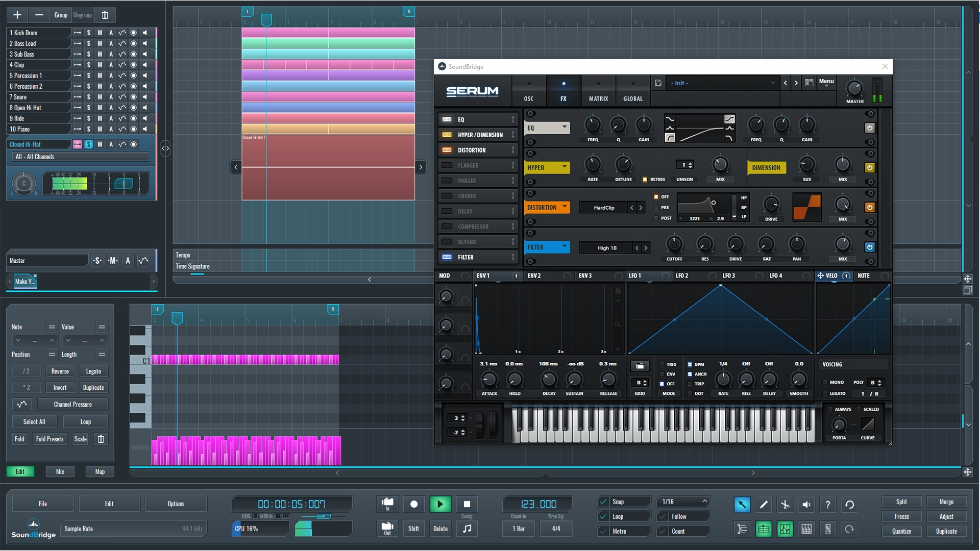The image size is (980, 551).
Task: Go to next Serum preset
Action: (x=796, y=83)
